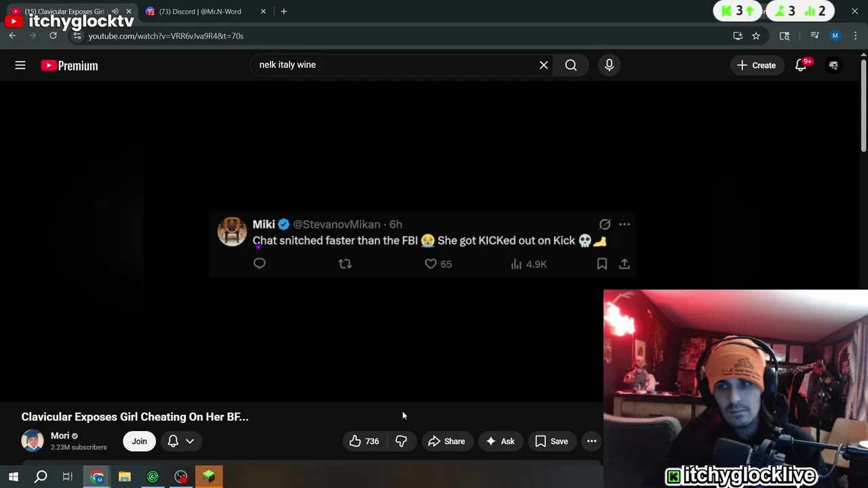Click the magnifier search button
Screen dimensions: 868x488
tap(571, 65)
